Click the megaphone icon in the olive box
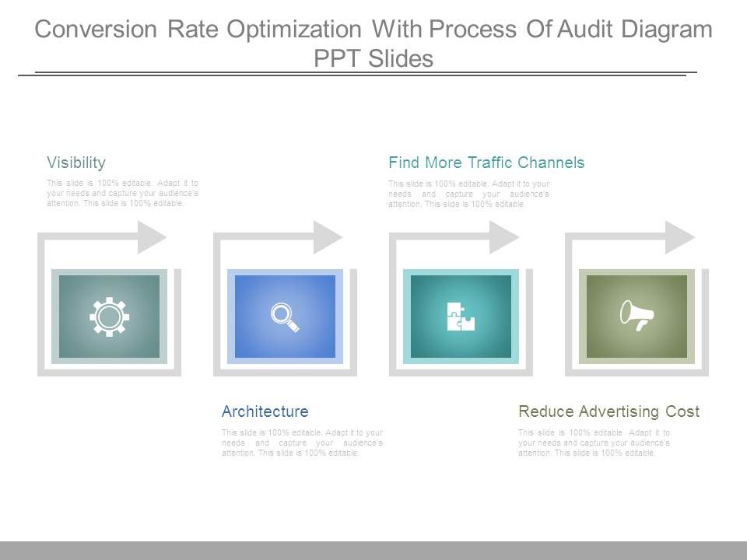 (x=637, y=315)
